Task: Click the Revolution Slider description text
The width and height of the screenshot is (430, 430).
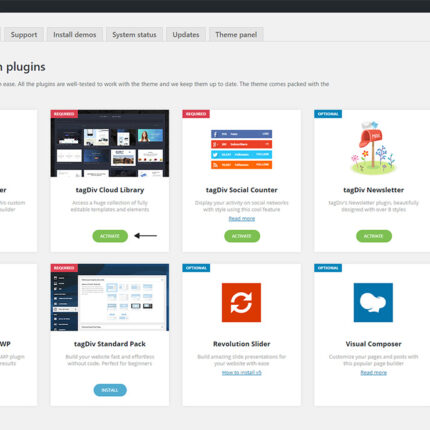Action: tap(242, 360)
